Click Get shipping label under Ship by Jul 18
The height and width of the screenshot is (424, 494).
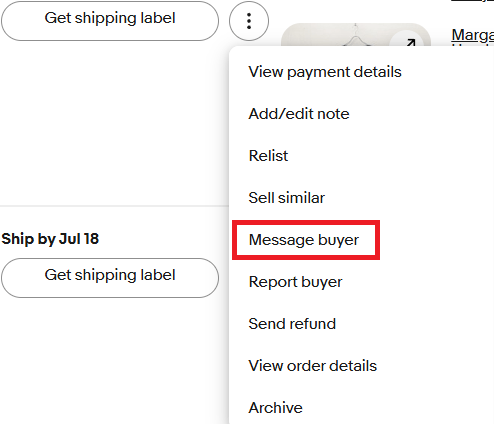tap(110, 278)
